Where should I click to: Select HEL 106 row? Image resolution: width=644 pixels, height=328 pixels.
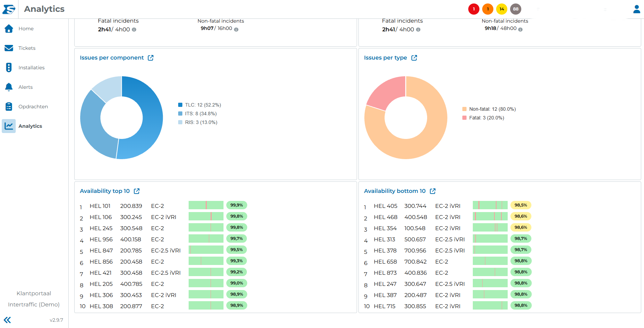click(163, 217)
